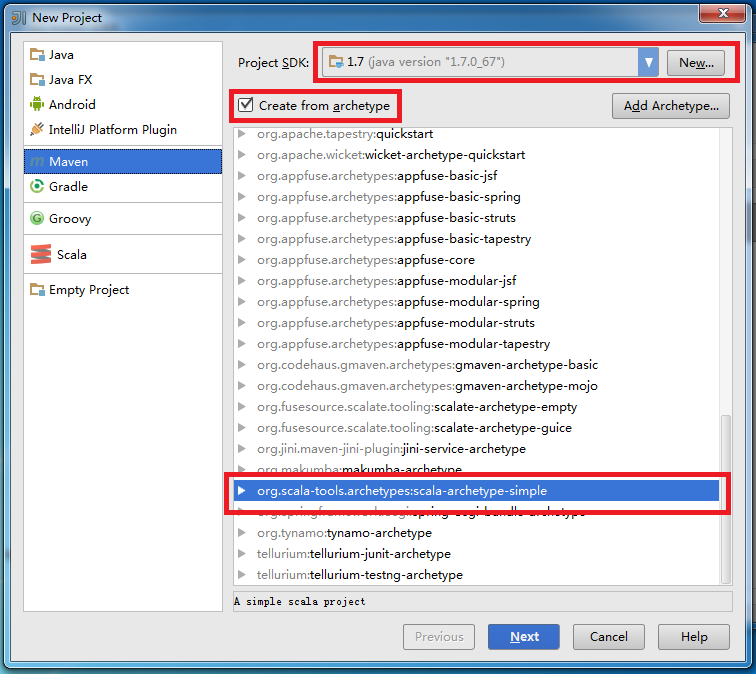Toggle Create from archetype checkbox
Viewport: 756px width, 674px height.
(x=246, y=105)
